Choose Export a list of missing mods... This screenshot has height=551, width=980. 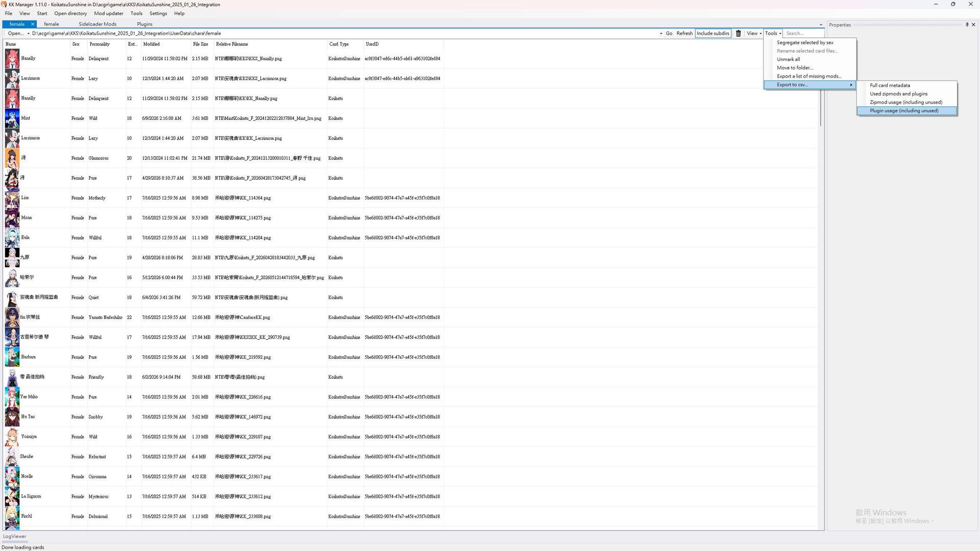tap(809, 77)
